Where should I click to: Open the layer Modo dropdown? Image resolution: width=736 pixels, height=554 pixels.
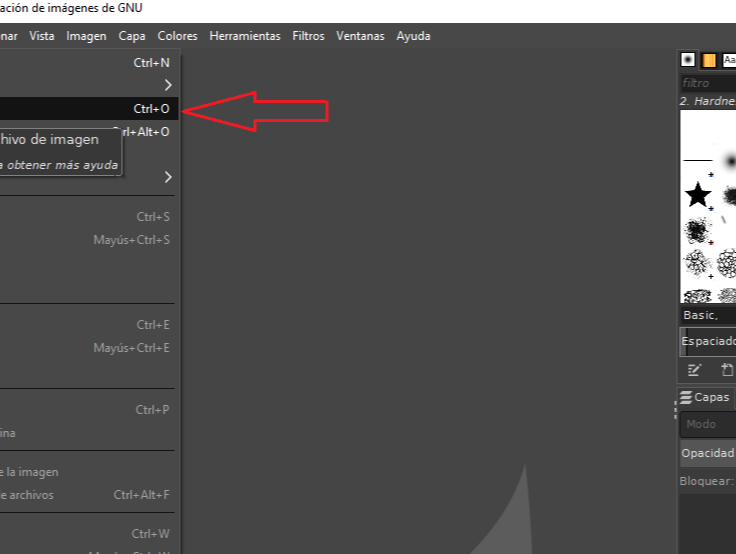pyautogui.click(x=708, y=424)
